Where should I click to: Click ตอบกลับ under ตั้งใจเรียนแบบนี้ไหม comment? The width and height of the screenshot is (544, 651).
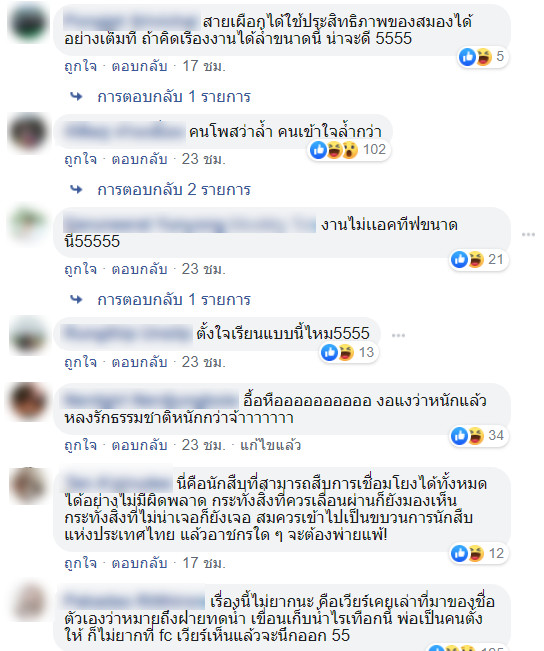[x=139, y=362]
